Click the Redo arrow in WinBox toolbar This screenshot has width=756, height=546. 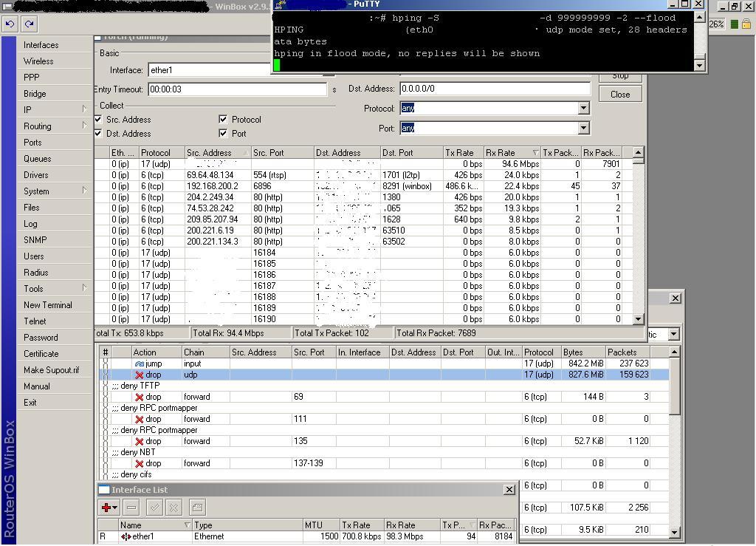[30, 24]
